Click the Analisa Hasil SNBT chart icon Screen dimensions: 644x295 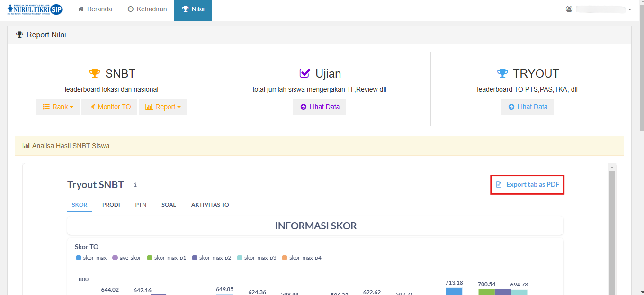click(x=26, y=146)
